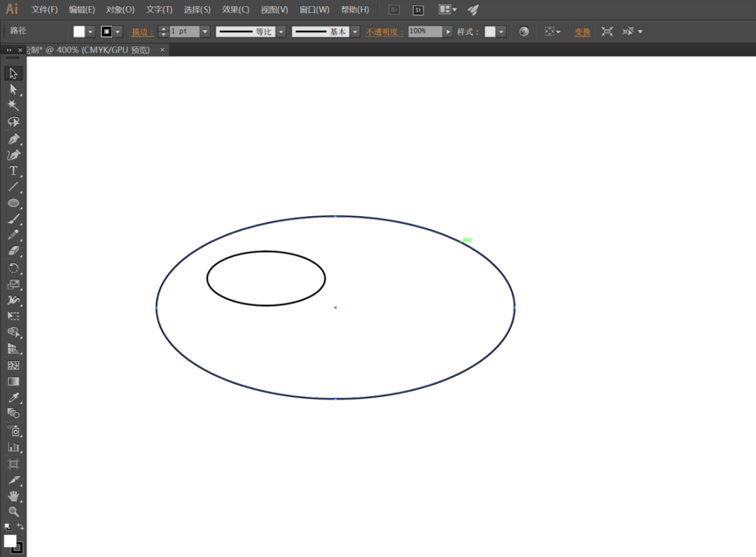The image size is (756, 557).
Task: Expand the opacity slider arrow
Action: 448,31
